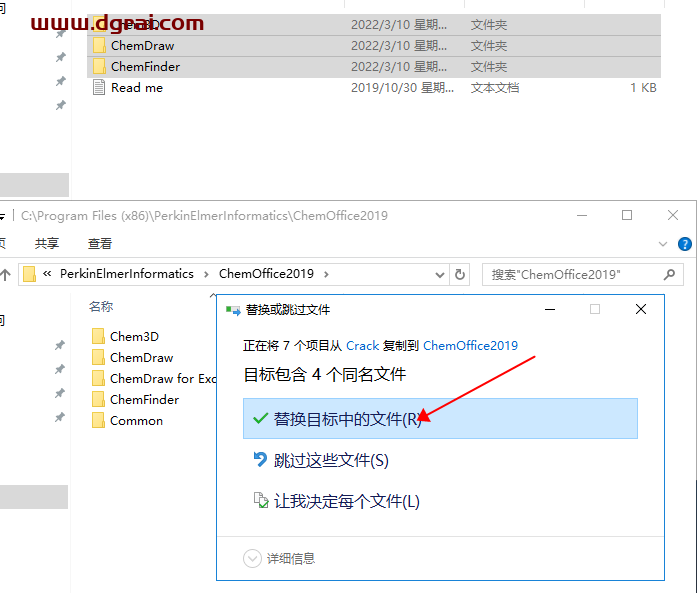Image resolution: width=697 pixels, height=593 pixels.
Task: Open the blue help question mark icon
Action: 685,244
